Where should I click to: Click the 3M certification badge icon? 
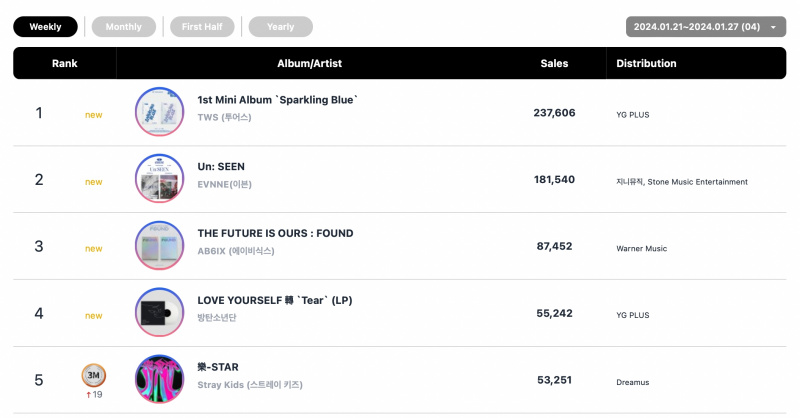pos(94,375)
